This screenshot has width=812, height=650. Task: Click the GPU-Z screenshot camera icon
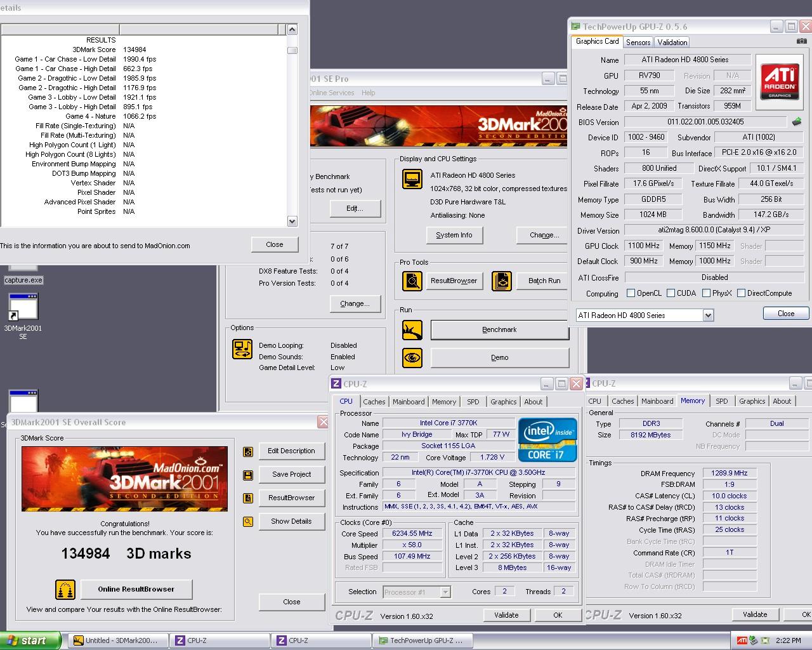[x=802, y=41]
